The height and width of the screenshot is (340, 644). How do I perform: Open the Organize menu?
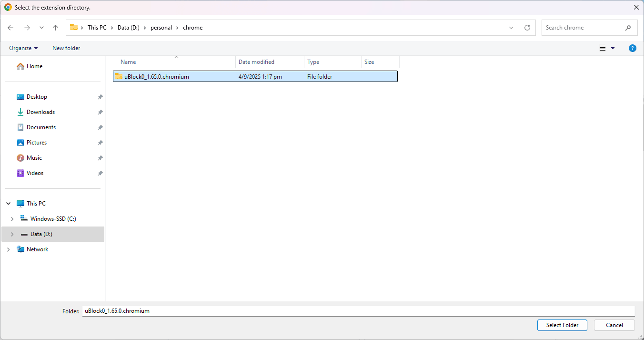coord(23,48)
